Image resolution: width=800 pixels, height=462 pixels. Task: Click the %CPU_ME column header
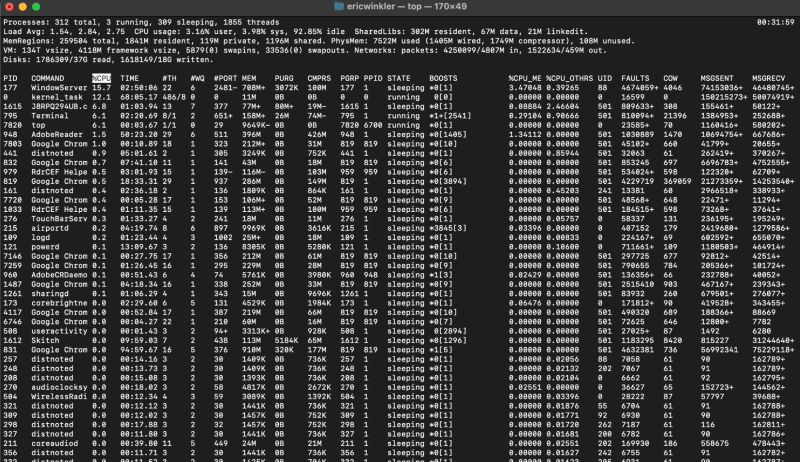524,78
